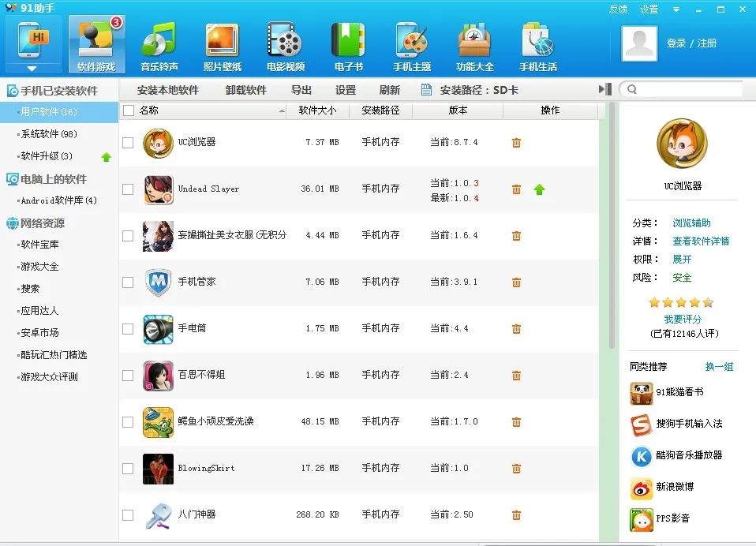
Task: Click 反馈 in the title bar
Action: [x=618, y=9]
